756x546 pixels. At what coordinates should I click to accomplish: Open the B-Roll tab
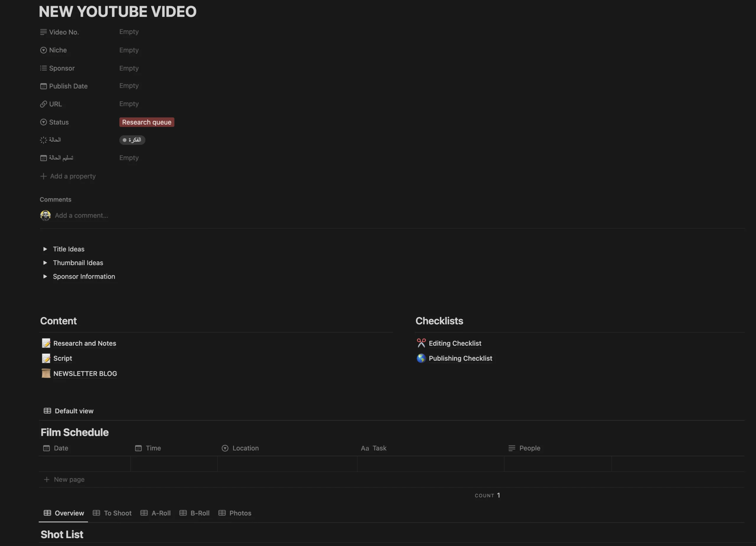(200, 513)
